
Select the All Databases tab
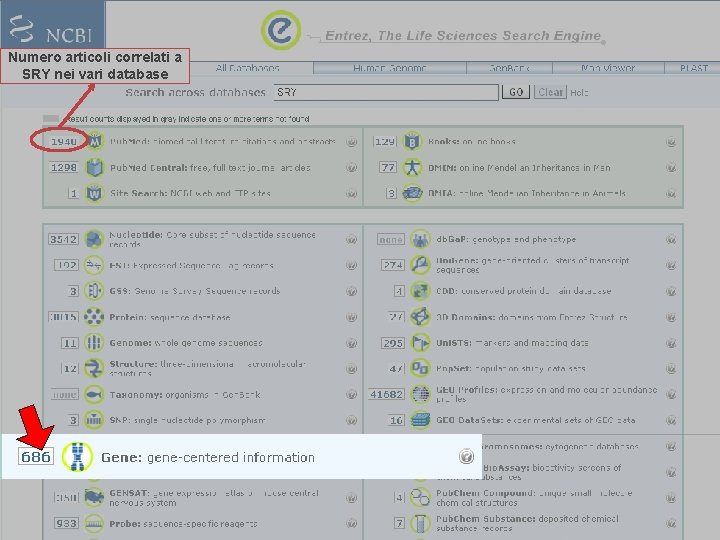248,68
